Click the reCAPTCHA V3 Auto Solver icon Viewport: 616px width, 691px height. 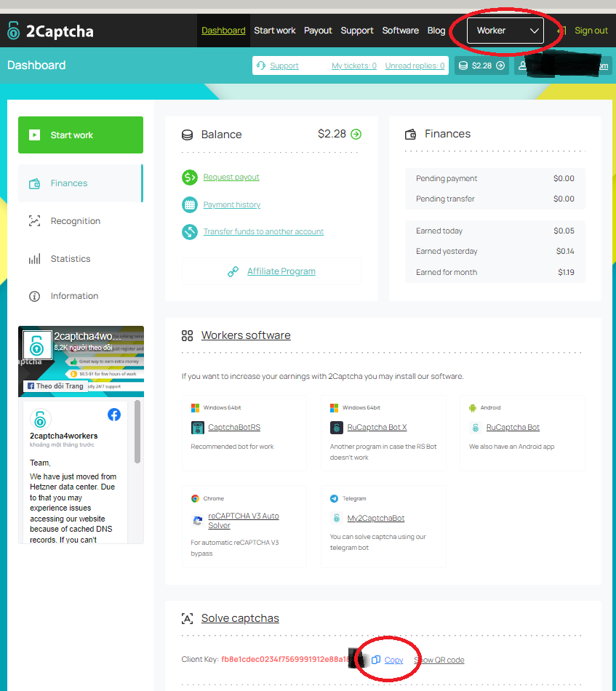[197, 521]
